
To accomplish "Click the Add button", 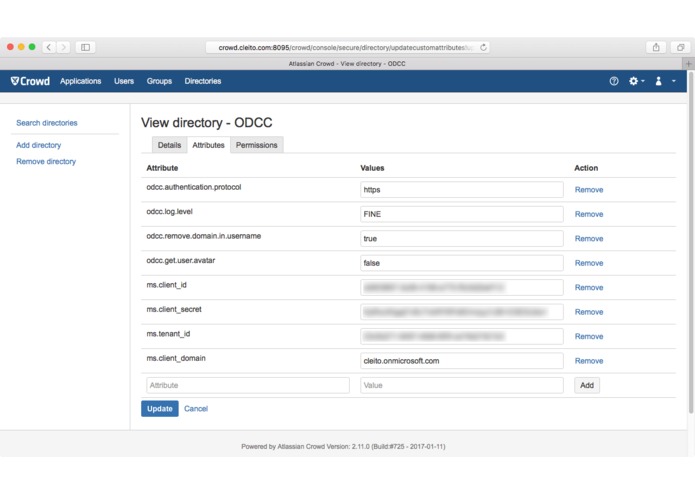I will pos(587,385).
